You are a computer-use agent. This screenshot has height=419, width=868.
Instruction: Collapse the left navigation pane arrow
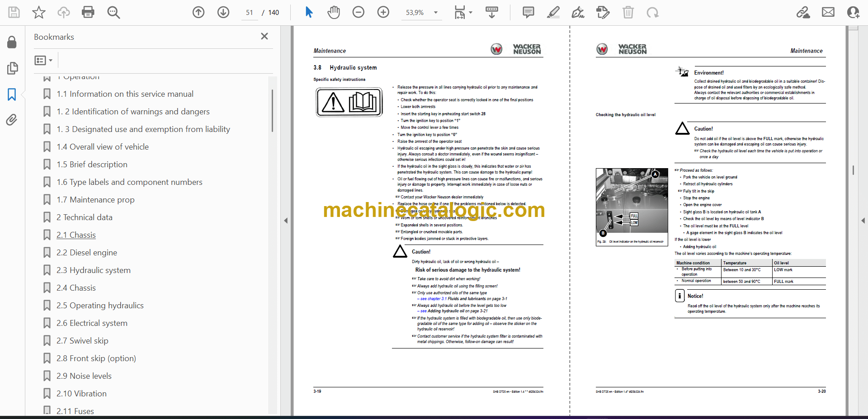point(286,221)
